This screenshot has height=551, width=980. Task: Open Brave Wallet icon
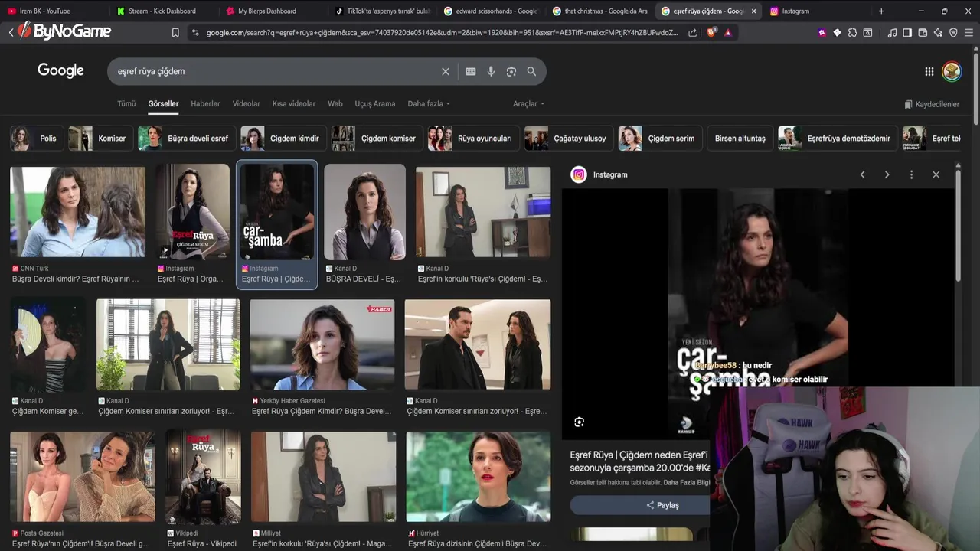click(923, 33)
